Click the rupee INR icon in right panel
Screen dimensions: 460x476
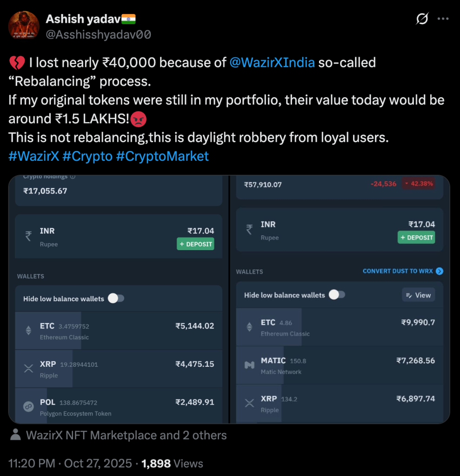point(249,230)
